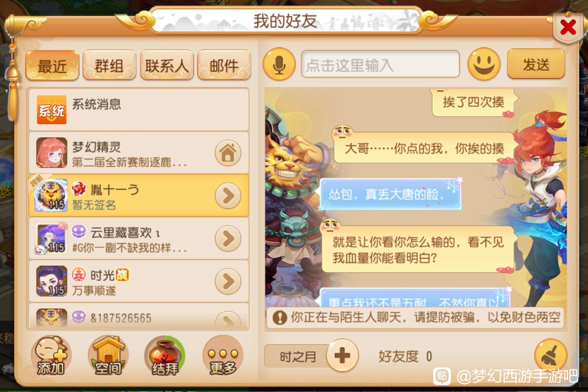Expand the arrow for 胤十一う

(x=228, y=196)
